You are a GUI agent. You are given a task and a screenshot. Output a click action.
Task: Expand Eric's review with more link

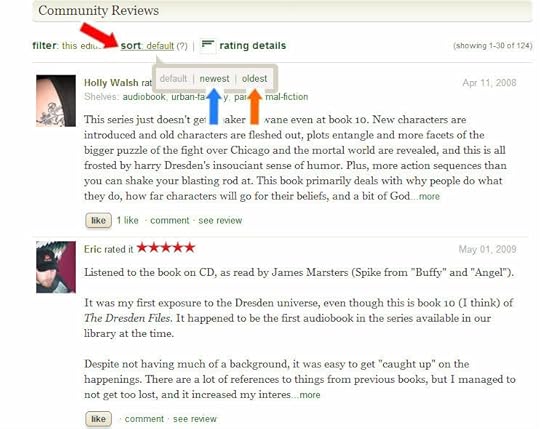(x=310, y=395)
